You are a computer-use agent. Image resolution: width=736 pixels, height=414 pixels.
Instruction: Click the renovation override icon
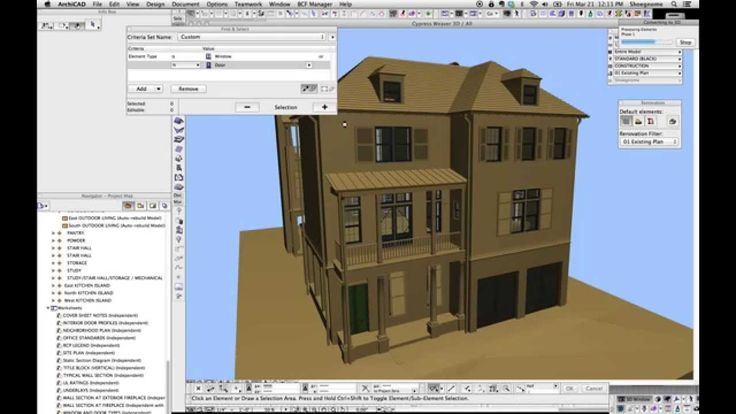pos(673,121)
